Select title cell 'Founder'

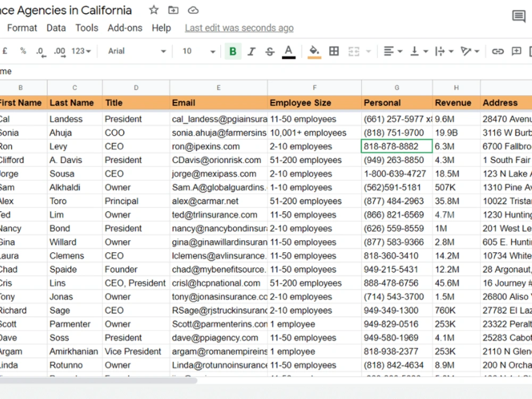click(136, 269)
